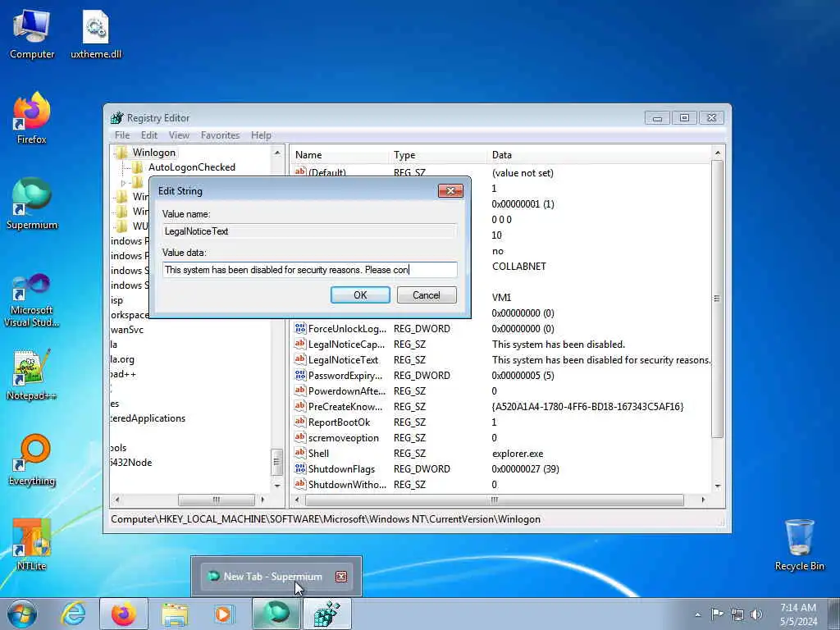Click the tree pane scroll-up arrow
The image size is (840, 630).
277,153
